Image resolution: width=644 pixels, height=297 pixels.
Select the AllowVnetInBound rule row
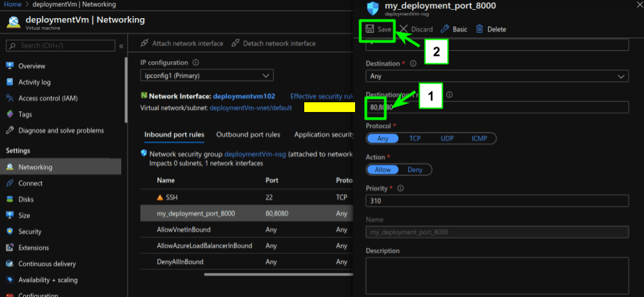pyautogui.click(x=246, y=230)
